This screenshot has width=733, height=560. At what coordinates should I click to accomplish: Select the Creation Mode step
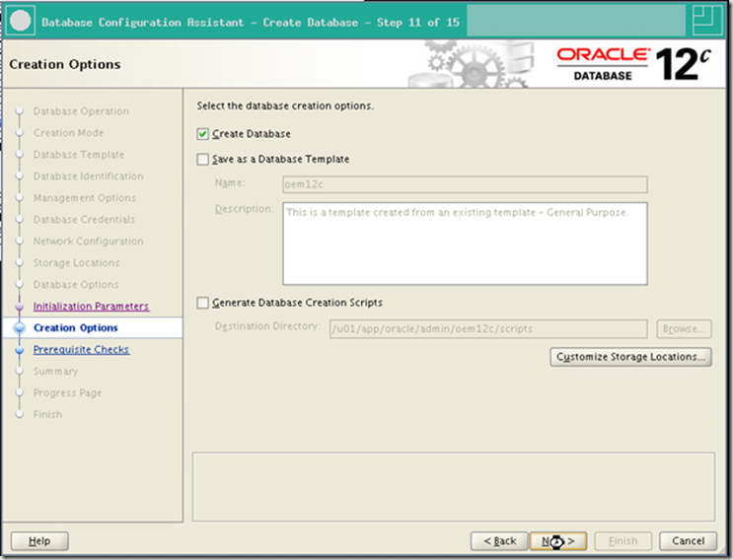coord(68,133)
